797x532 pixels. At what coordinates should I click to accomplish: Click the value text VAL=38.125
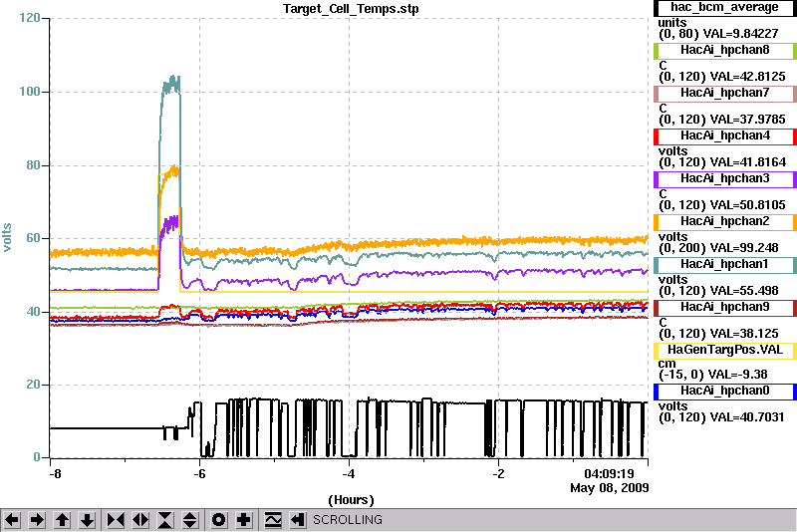click(x=744, y=334)
